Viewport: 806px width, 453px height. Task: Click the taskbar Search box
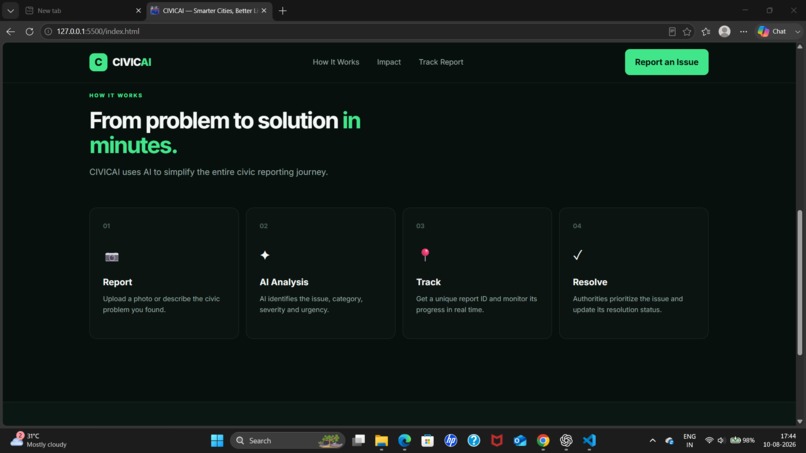[x=287, y=441]
